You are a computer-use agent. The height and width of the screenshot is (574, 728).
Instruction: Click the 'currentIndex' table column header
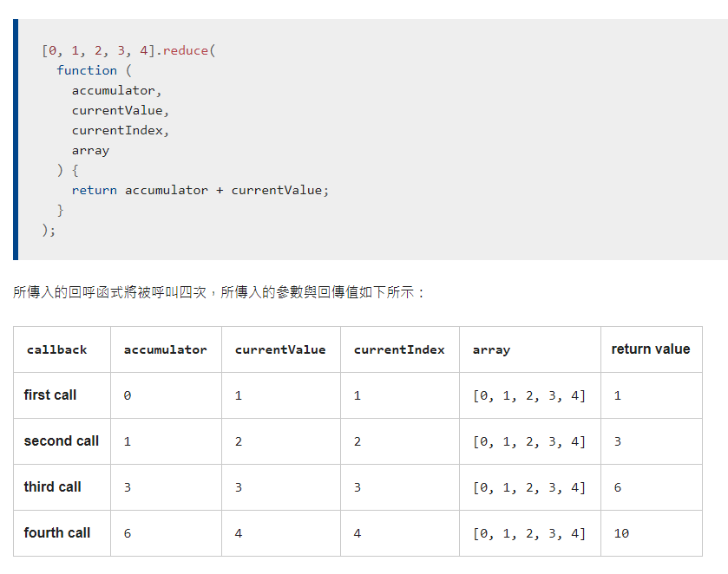[x=399, y=350]
